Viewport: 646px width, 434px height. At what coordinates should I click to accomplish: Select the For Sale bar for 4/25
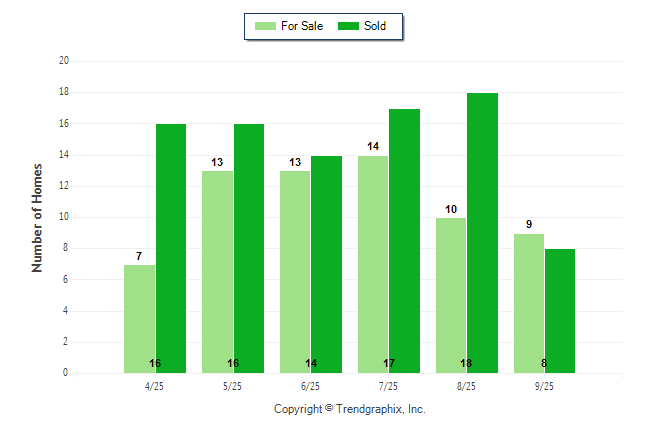tap(139, 318)
